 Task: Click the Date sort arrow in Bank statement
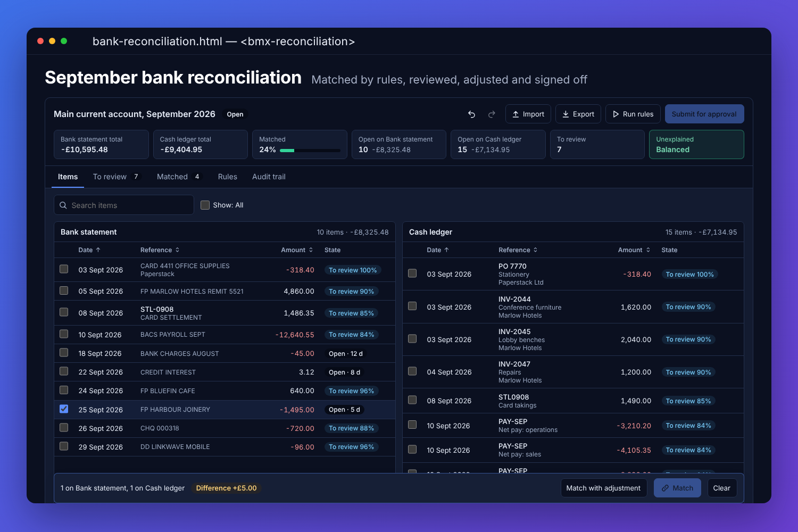point(98,250)
